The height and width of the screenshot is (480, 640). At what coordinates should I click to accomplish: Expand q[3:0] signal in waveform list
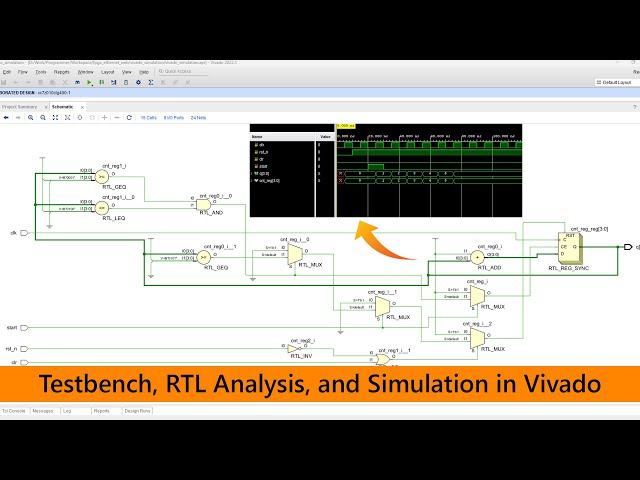tap(252, 173)
